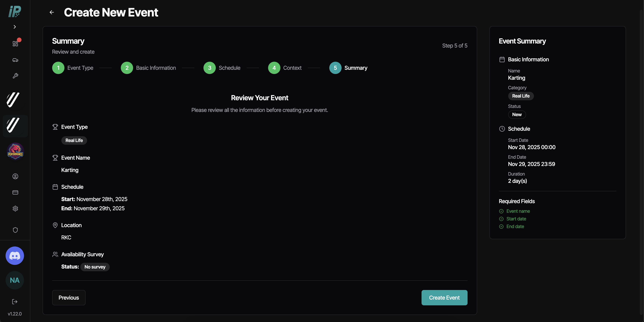Image resolution: width=644 pixels, height=322 pixels.
Task: Click the Duration value 2 day(s)
Action: (x=517, y=181)
